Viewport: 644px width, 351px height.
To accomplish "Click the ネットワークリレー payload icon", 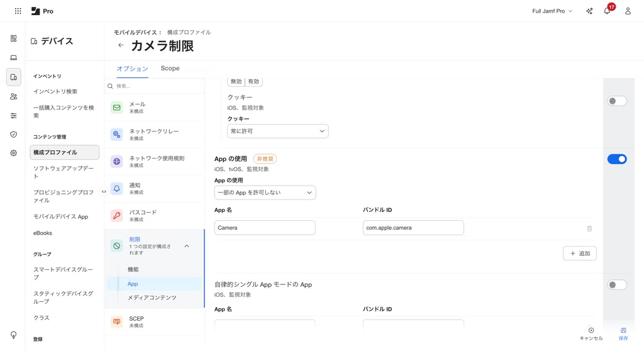I will [117, 135].
